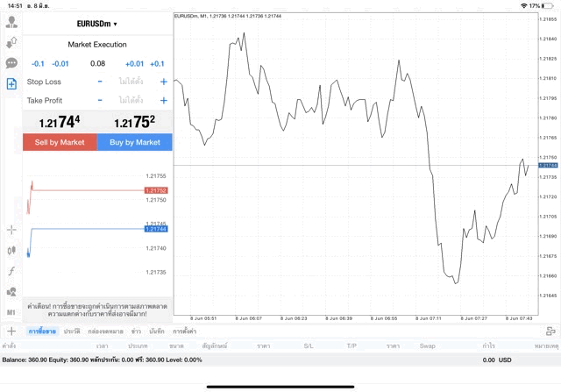Decrease Take Profit with minus button
Screen dimensions: 561x392
coord(100,100)
